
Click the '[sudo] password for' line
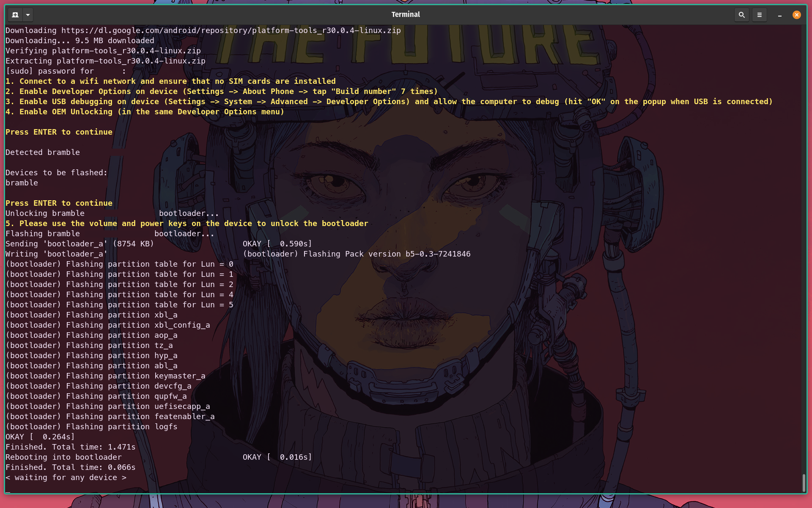pyautogui.click(x=66, y=71)
